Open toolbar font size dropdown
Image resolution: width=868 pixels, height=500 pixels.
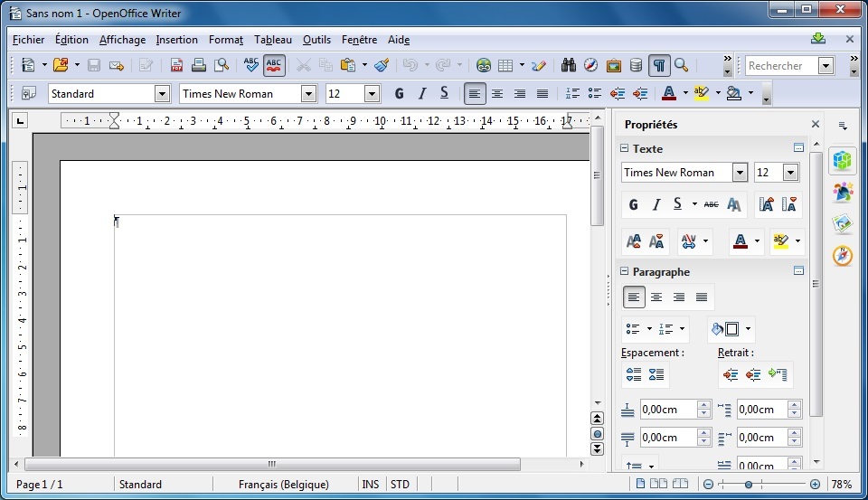point(372,93)
